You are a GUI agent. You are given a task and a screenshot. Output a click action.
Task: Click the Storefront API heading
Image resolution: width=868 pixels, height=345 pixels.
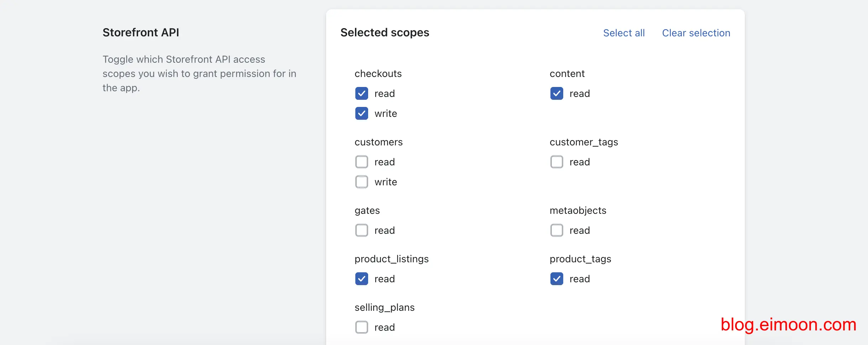pos(141,32)
